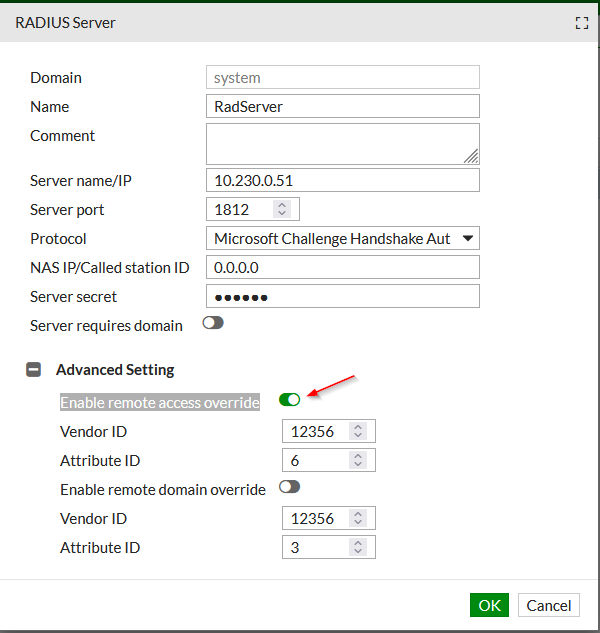The height and width of the screenshot is (633, 600).
Task: Click the NAS IP/Called station ID field
Action: (x=342, y=268)
